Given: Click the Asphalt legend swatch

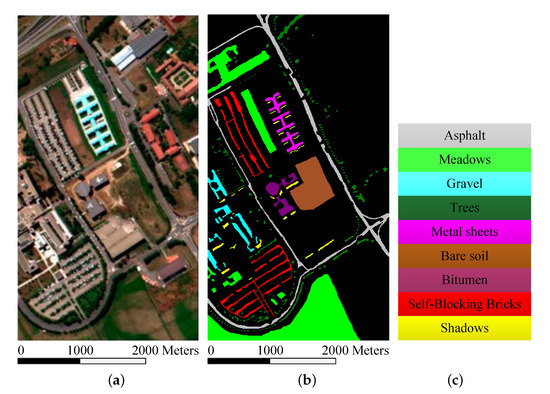Looking at the screenshot, I should pyautogui.click(x=464, y=135).
